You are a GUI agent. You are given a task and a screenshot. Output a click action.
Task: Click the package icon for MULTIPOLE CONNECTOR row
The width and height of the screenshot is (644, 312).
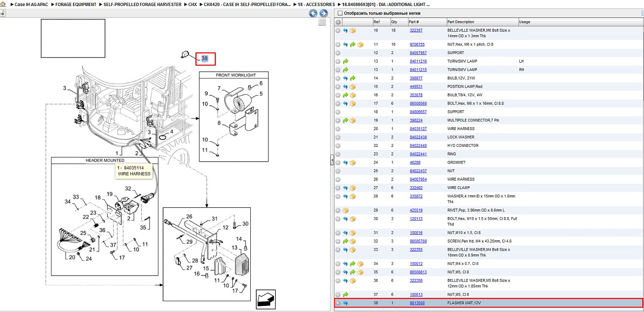click(x=352, y=121)
